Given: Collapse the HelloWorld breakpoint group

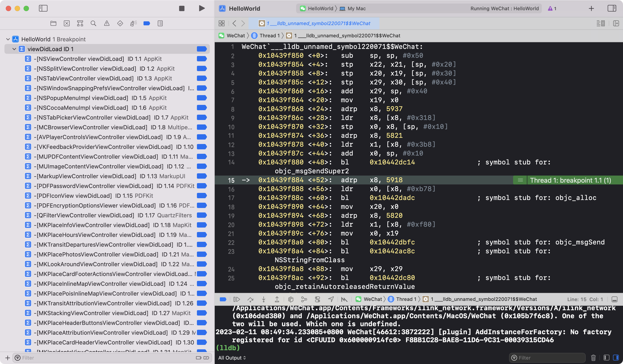Looking at the screenshot, I should [8, 39].
